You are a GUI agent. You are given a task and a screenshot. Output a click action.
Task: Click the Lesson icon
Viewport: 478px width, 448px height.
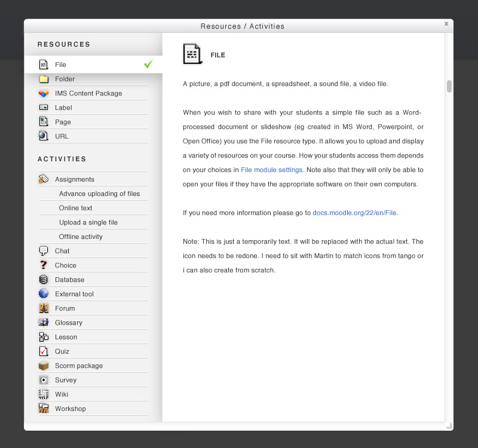point(44,337)
